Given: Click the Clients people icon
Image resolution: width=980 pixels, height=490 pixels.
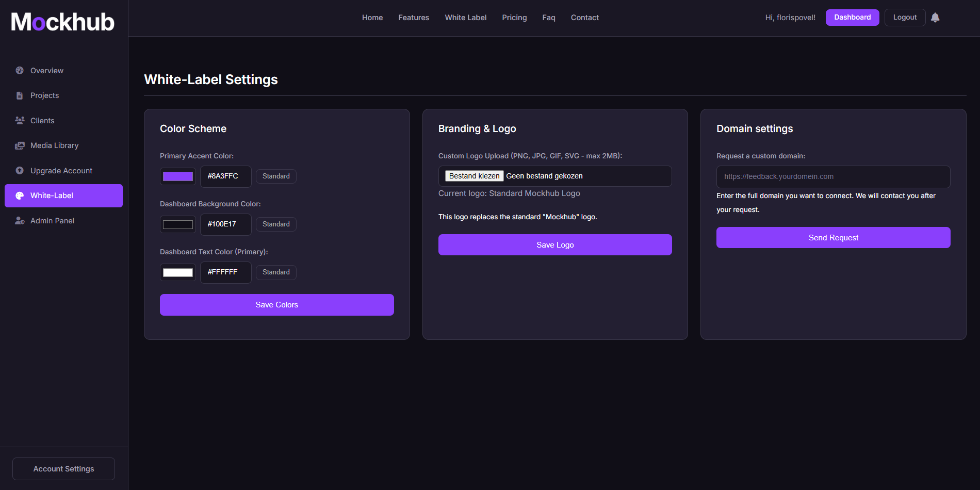Looking at the screenshot, I should pos(20,120).
